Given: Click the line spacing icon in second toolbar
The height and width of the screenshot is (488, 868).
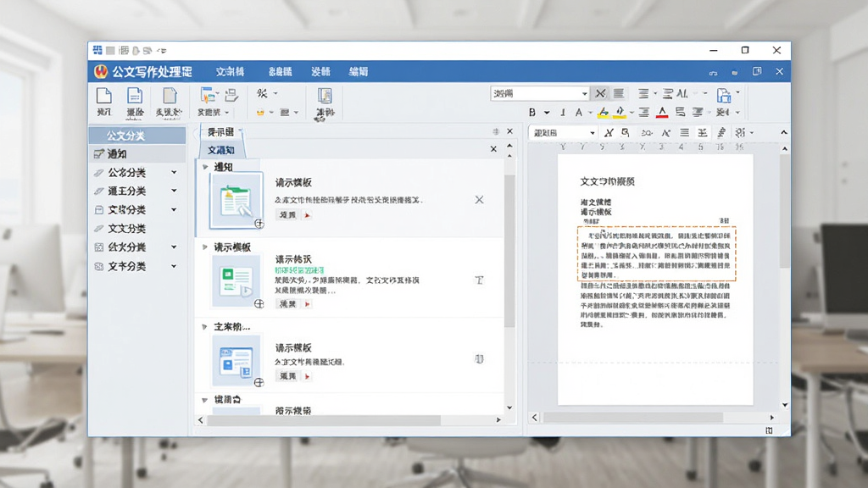Looking at the screenshot, I should coord(703,133).
